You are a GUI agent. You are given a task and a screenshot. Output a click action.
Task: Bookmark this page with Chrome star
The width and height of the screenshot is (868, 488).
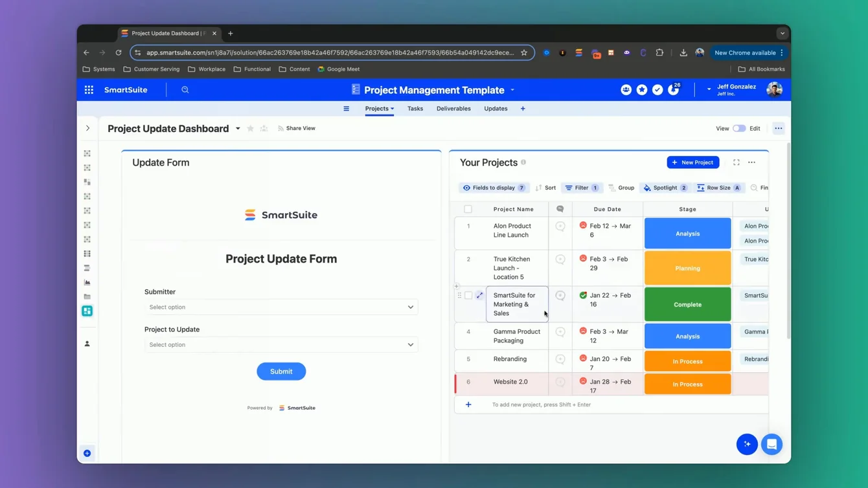[x=524, y=52]
